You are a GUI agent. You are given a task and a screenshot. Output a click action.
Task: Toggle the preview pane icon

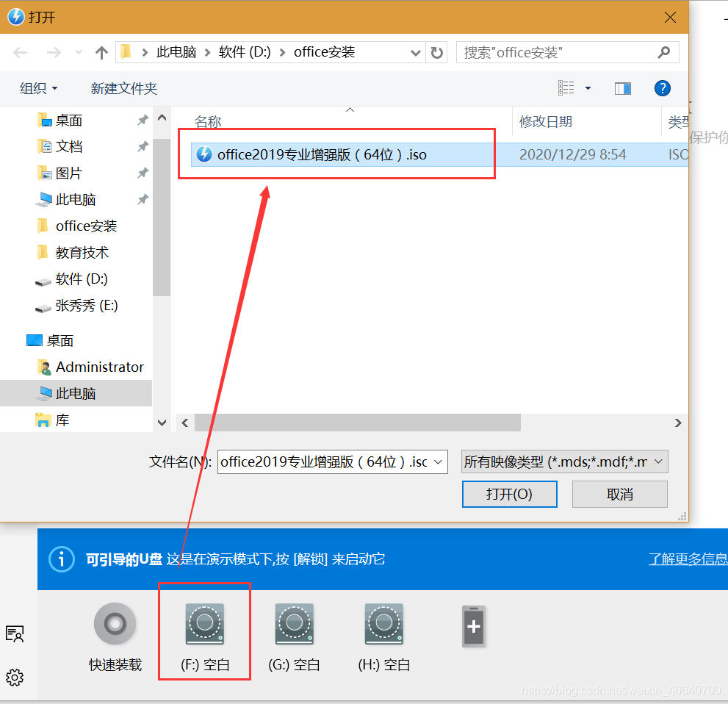coord(623,88)
